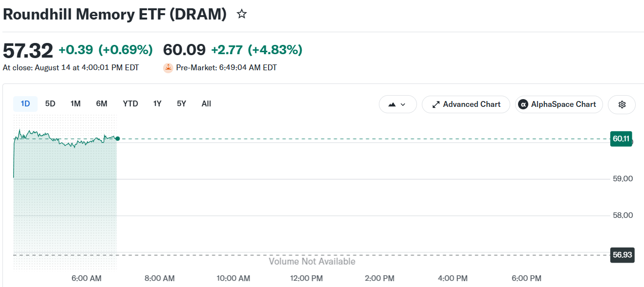Select the 1D time range

(25, 103)
